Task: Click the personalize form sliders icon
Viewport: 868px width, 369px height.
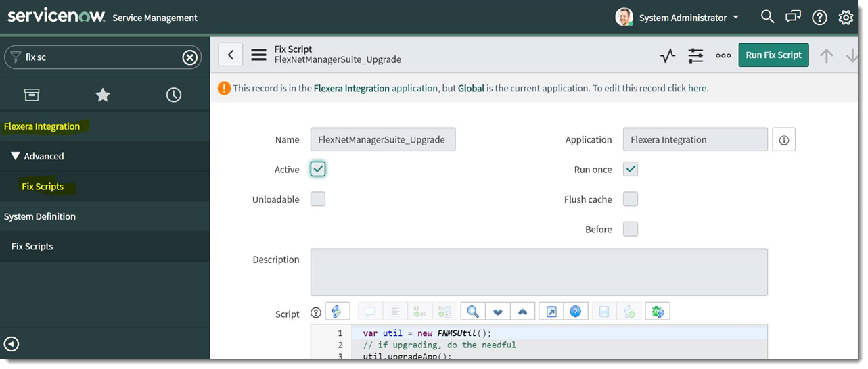Action: tap(695, 55)
